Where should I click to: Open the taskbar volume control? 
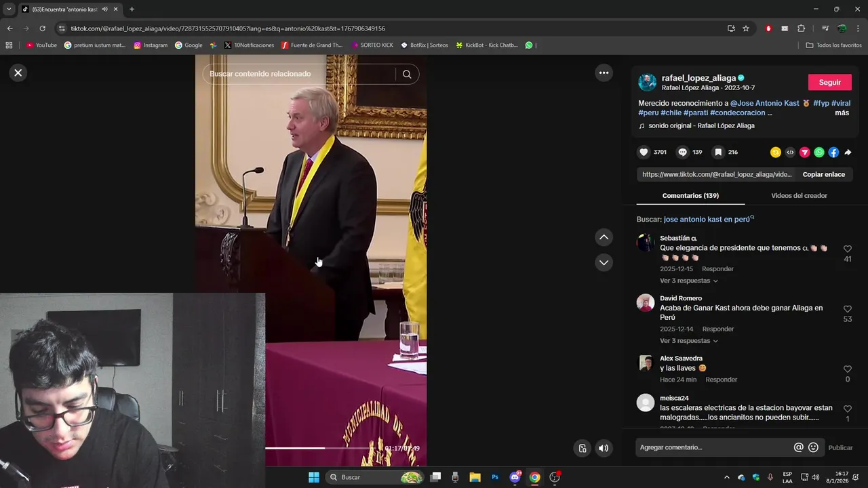(815, 477)
